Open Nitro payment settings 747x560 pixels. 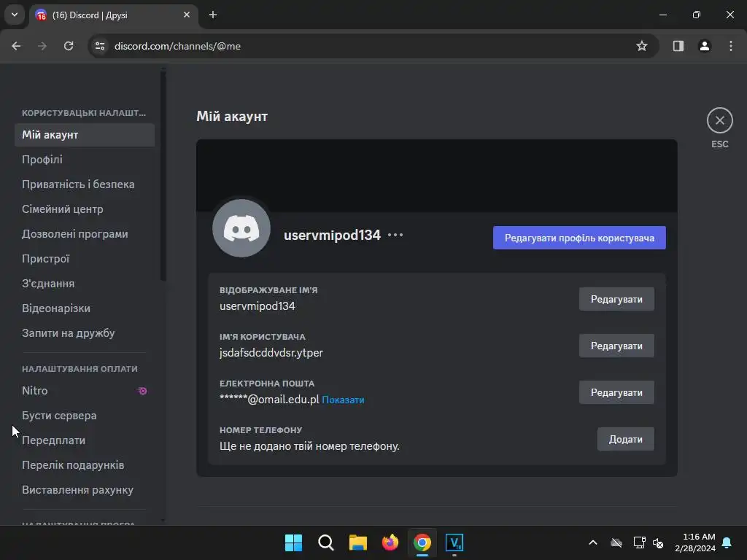point(85,391)
